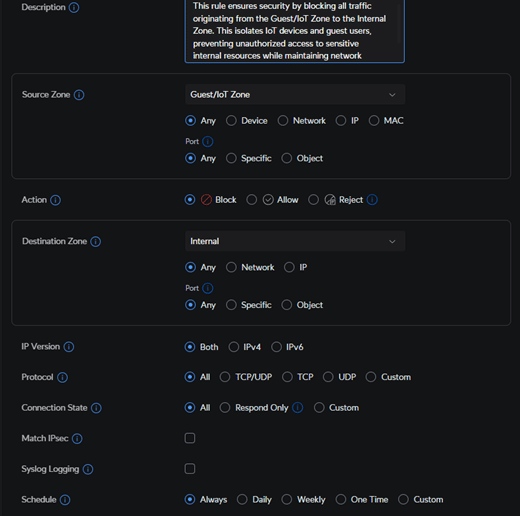Image resolution: width=520 pixels, height=516 pixels.
Task: Select the Reject action option
Action: point(313,200)
